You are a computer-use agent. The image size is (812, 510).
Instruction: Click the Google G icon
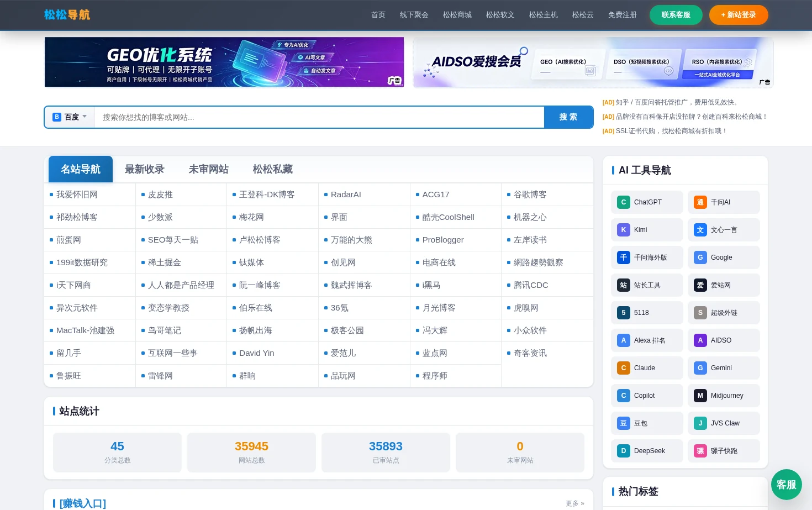700,257
